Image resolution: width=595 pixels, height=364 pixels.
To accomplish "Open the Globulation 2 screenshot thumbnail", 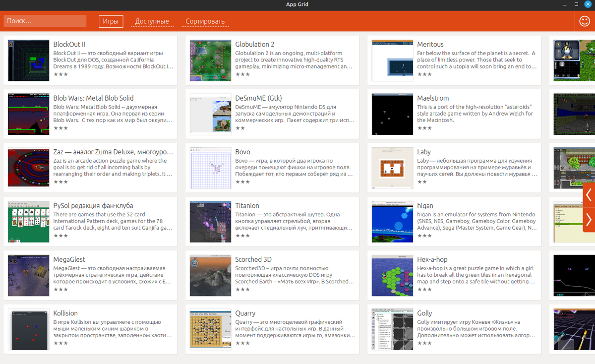I will [x=210, y=61].
